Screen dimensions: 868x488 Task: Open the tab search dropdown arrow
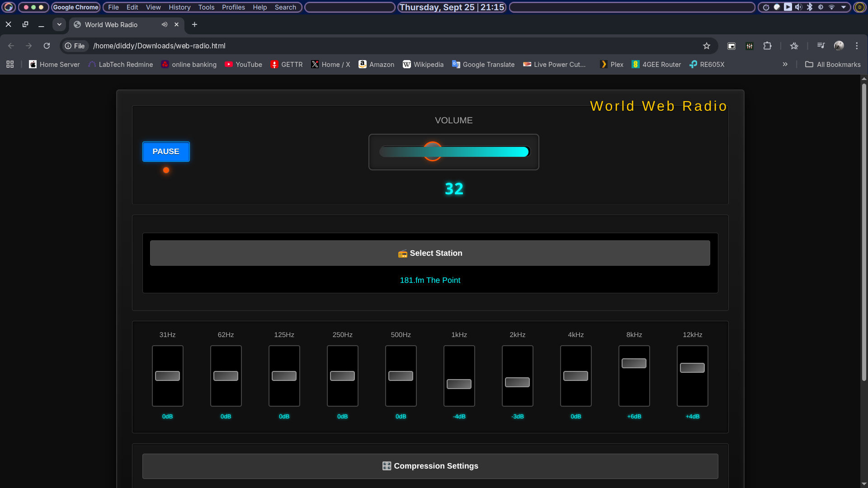[x=59, y=24]
